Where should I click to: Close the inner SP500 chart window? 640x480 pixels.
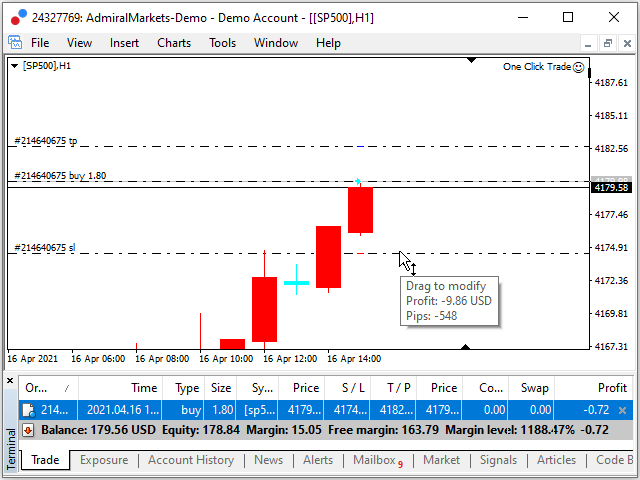tap(627, 43)
